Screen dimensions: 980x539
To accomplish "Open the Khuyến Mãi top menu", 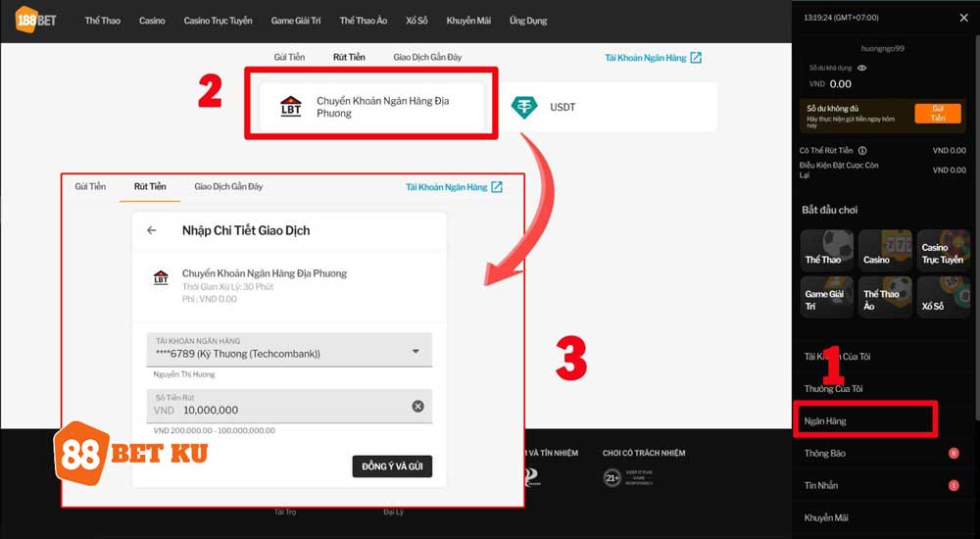I will coord(468,21).
